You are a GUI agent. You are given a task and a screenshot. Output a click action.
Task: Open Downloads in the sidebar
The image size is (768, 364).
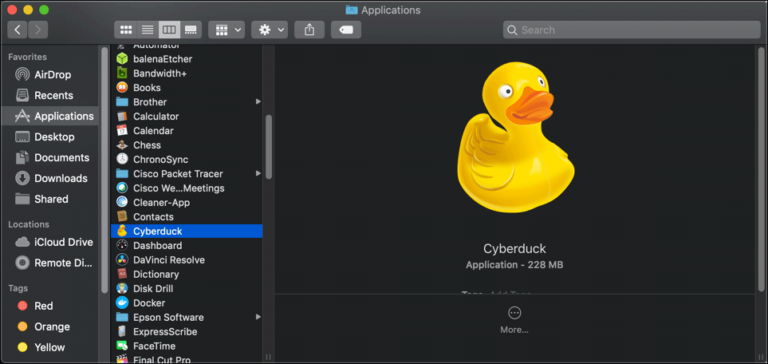click(x=49, y=178)
